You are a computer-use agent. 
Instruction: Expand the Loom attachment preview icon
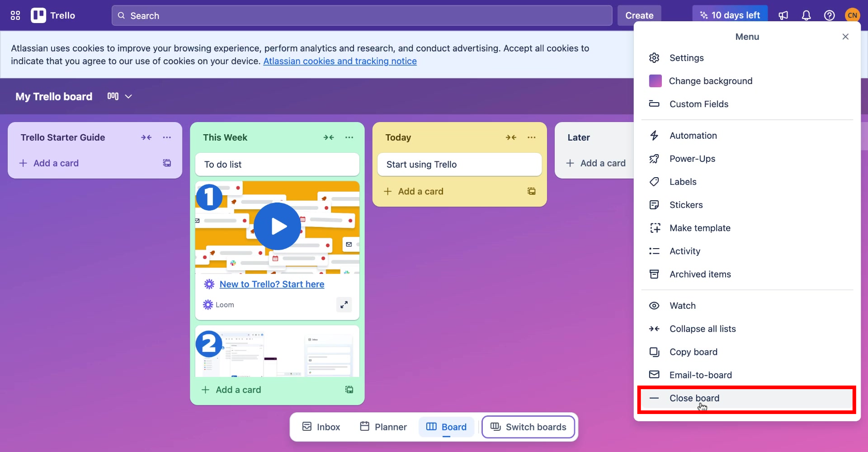pos(344,305)
